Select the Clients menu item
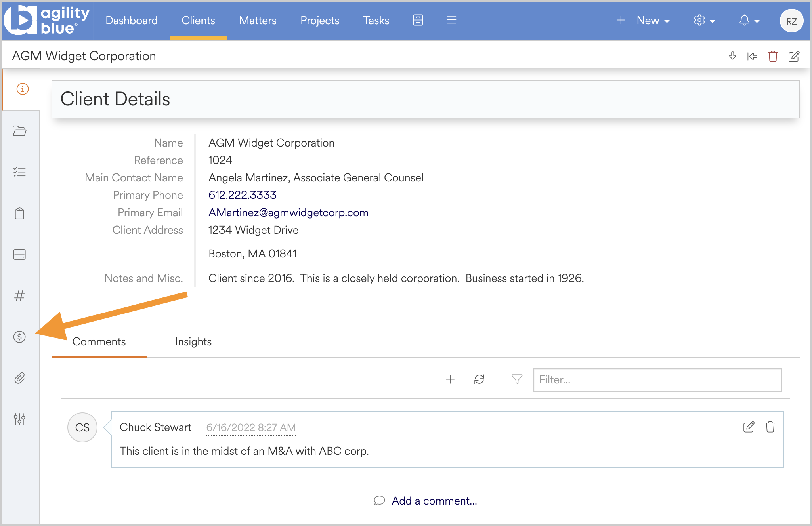 pyautogui.click(x=198, y=21)
